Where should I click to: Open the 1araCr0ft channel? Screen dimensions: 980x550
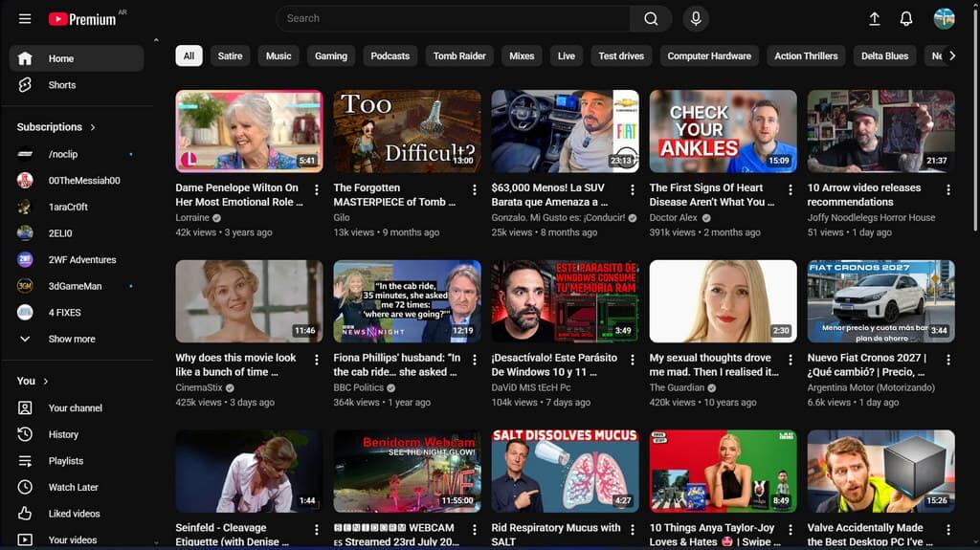[77, 207]
